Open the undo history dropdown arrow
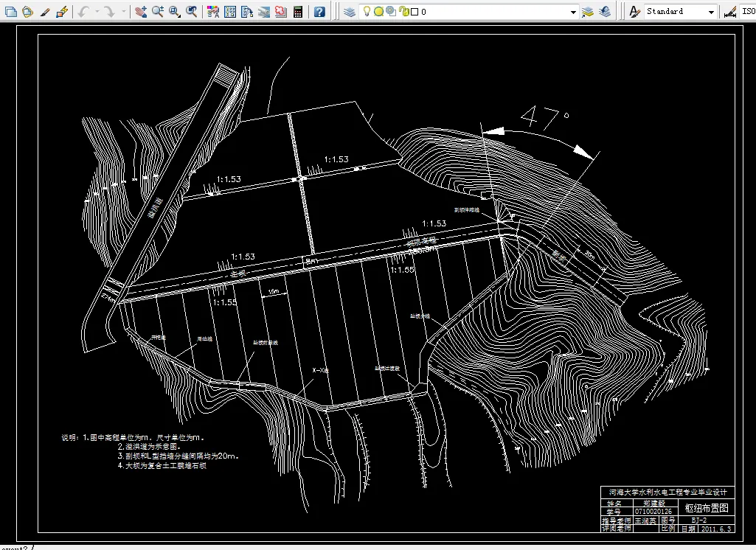The width and height of the screenshot is (756, 550). coord(97,12)
